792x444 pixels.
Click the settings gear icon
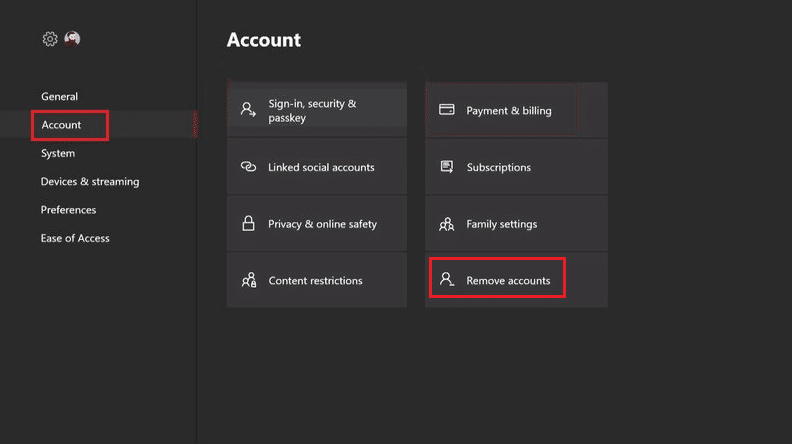tap(50, 39)
